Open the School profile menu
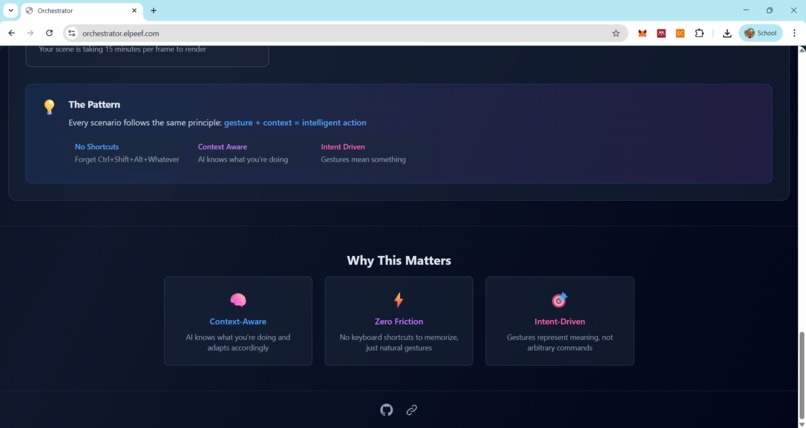The image size is (806, 428). 760,33
